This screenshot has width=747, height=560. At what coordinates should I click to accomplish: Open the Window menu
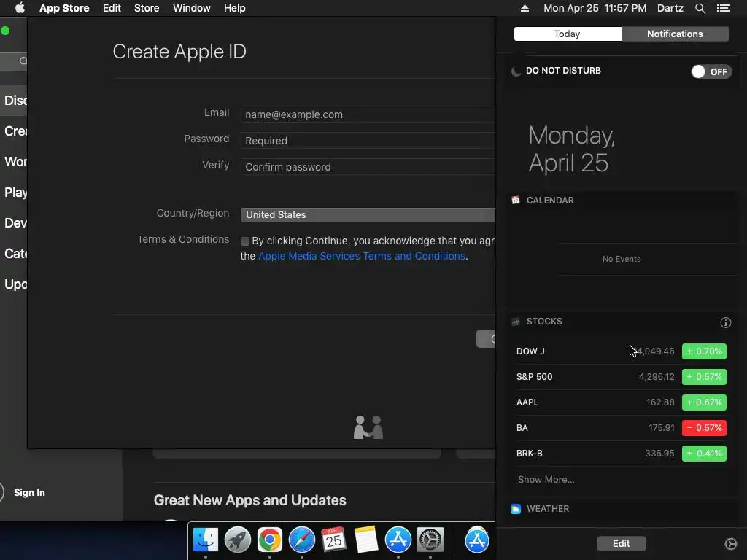pos(192,8)
